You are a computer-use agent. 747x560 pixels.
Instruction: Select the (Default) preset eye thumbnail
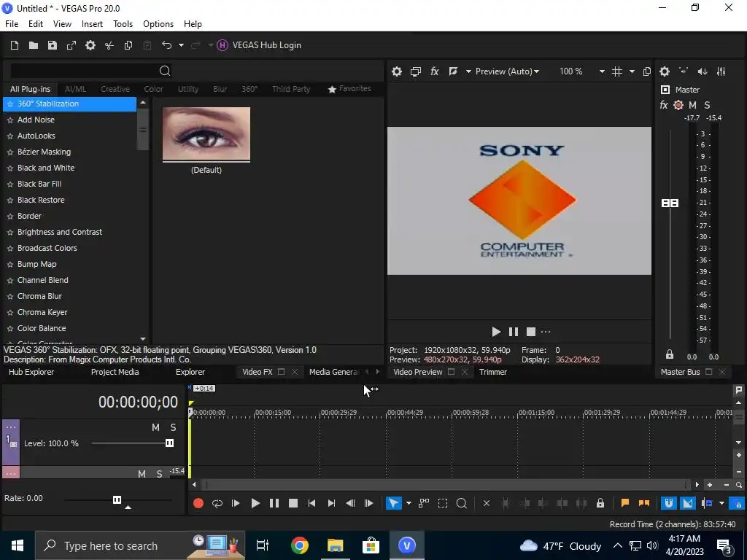[206, 133]
